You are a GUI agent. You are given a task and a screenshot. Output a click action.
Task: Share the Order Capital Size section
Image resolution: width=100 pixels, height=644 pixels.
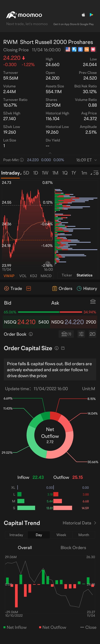coord(63,348)
